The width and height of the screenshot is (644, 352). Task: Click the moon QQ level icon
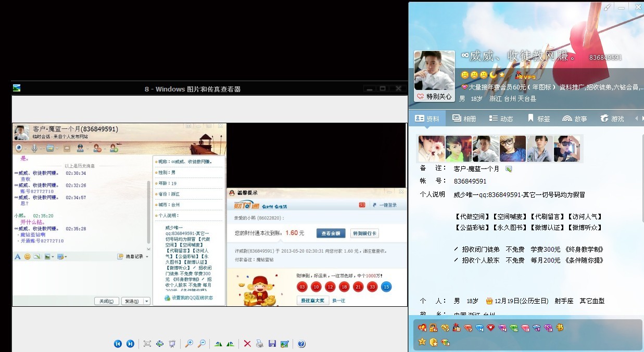click(x=493, y=75)
